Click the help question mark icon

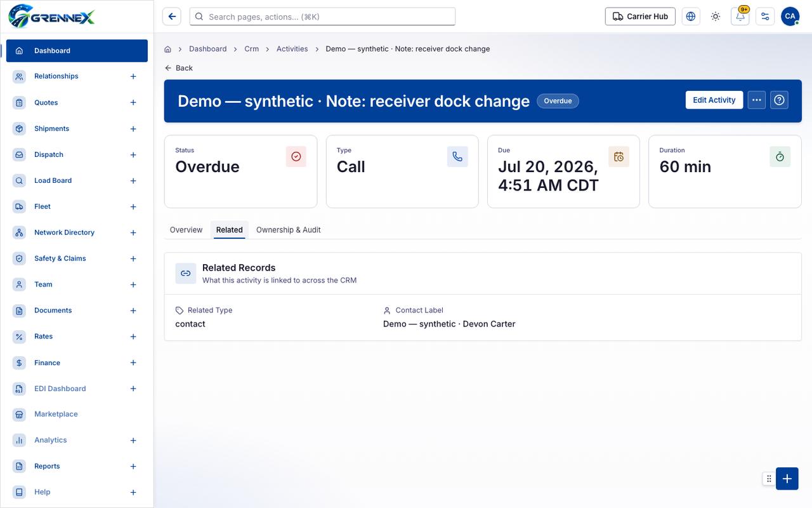[x=780, y=100]
